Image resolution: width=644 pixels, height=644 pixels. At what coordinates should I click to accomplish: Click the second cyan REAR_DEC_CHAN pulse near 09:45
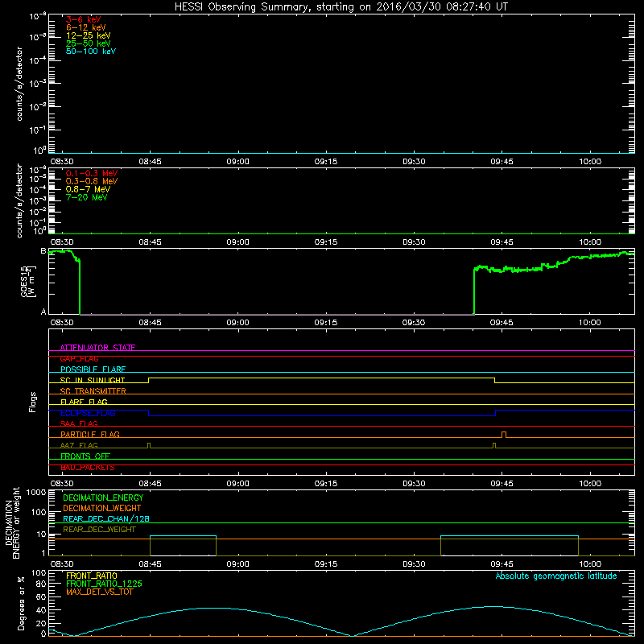coord(510,536)
